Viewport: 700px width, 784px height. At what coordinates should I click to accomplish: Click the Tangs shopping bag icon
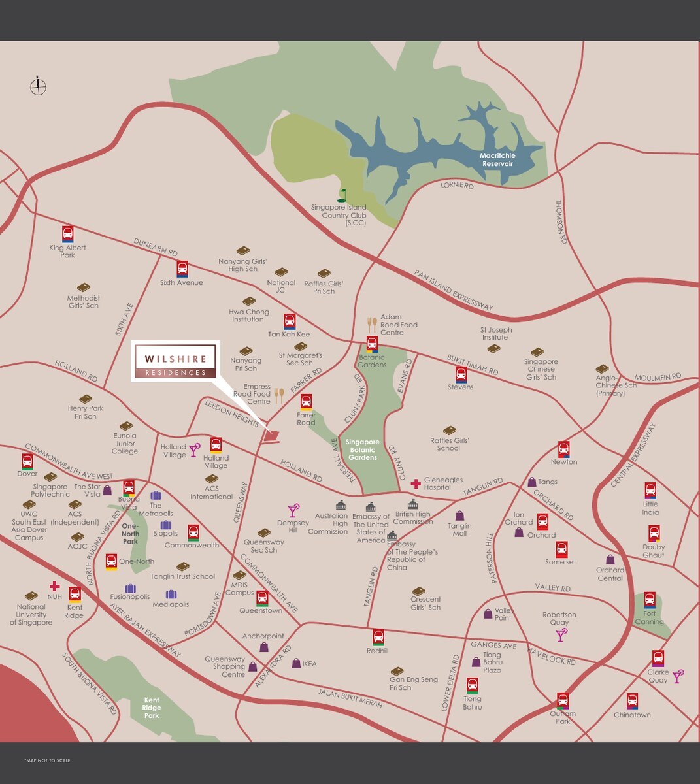(532, 482)
